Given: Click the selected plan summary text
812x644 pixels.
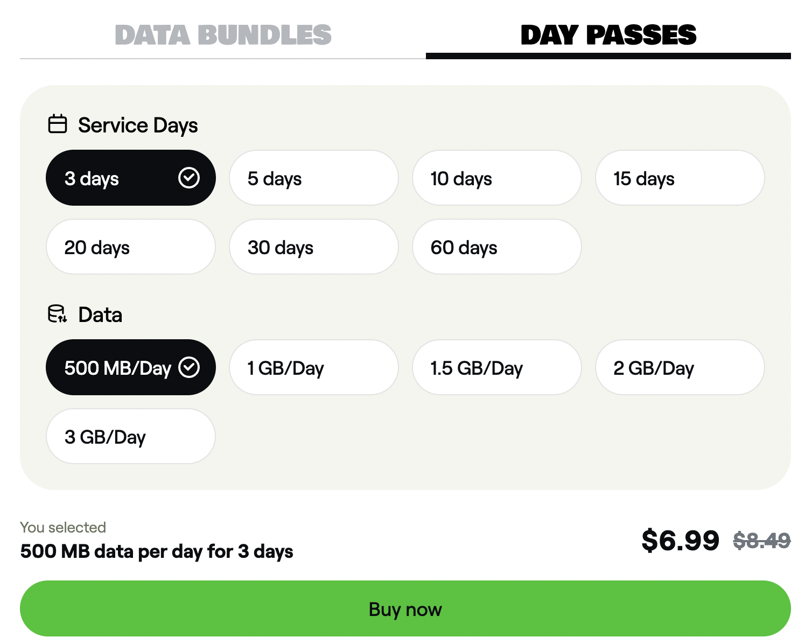Looking at the screenshot, I should [157, 551].
